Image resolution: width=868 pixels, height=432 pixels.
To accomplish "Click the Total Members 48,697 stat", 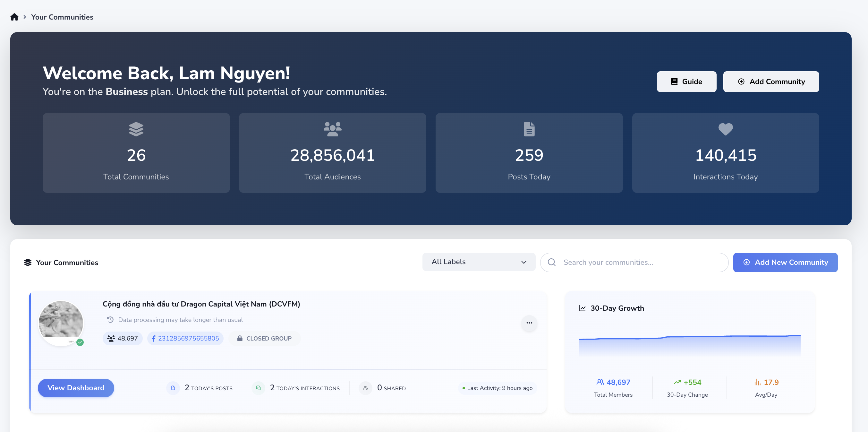I will pos(613,387).
